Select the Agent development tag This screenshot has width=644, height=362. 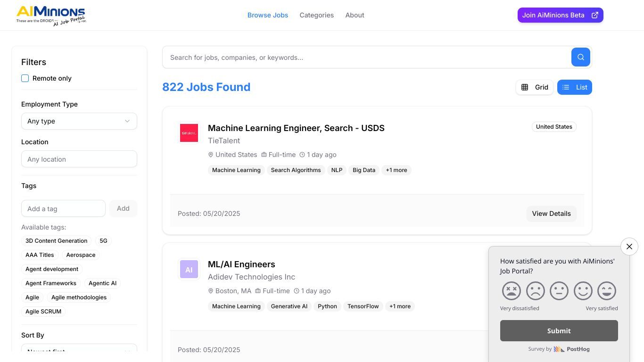[52, 269]
